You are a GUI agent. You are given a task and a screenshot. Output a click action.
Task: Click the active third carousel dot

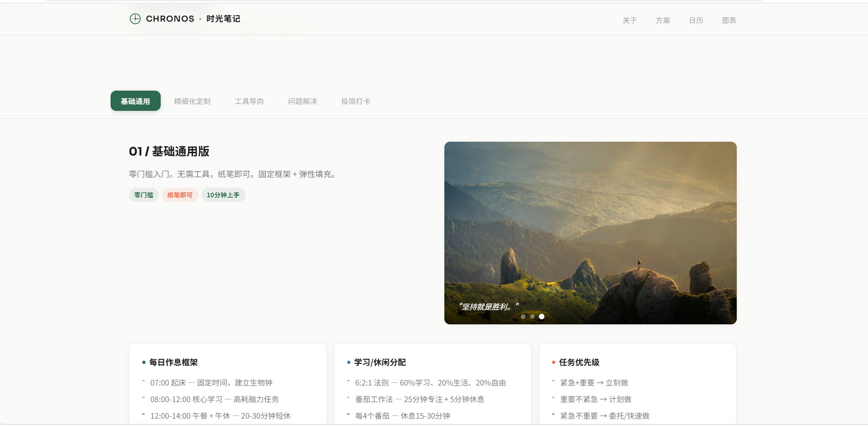pyautogui.click(x=542, y=317)
